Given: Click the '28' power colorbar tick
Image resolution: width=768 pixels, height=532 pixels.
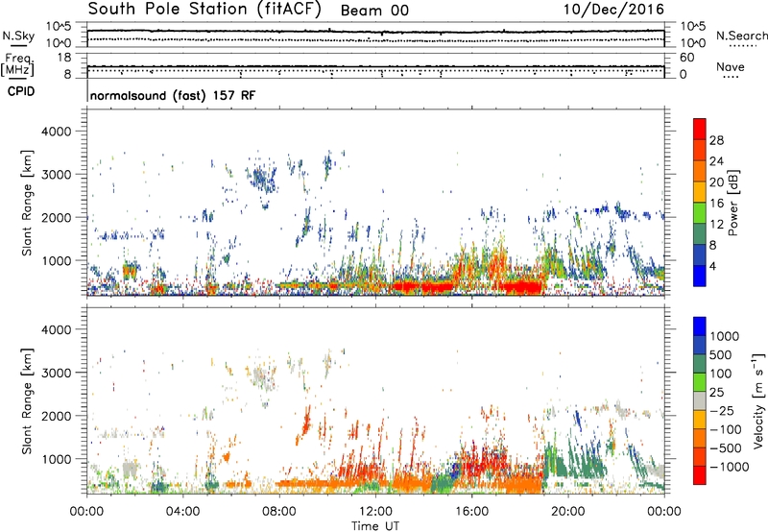Looking at the screenshot, I should 716,140.
